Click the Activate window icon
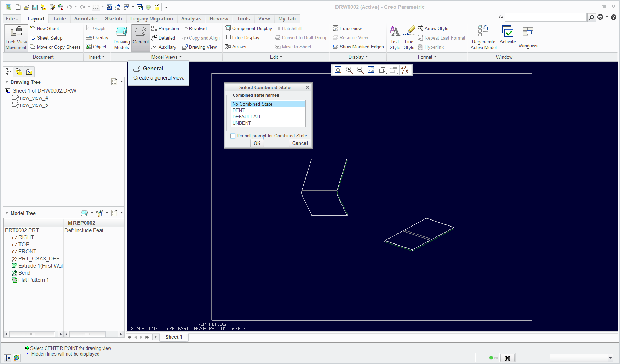This screenshot has width=620, height=364. pos(508,35)
